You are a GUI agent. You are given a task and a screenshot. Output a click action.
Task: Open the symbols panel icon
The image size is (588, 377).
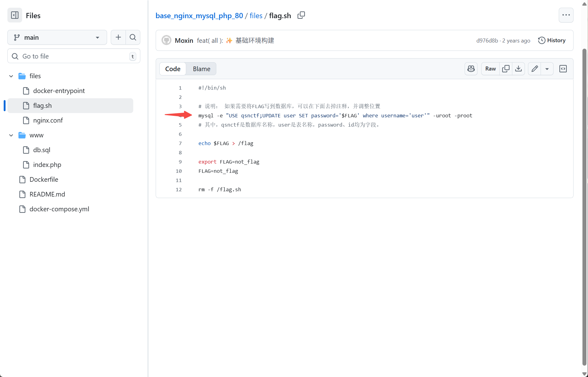(x=563, y=69)
